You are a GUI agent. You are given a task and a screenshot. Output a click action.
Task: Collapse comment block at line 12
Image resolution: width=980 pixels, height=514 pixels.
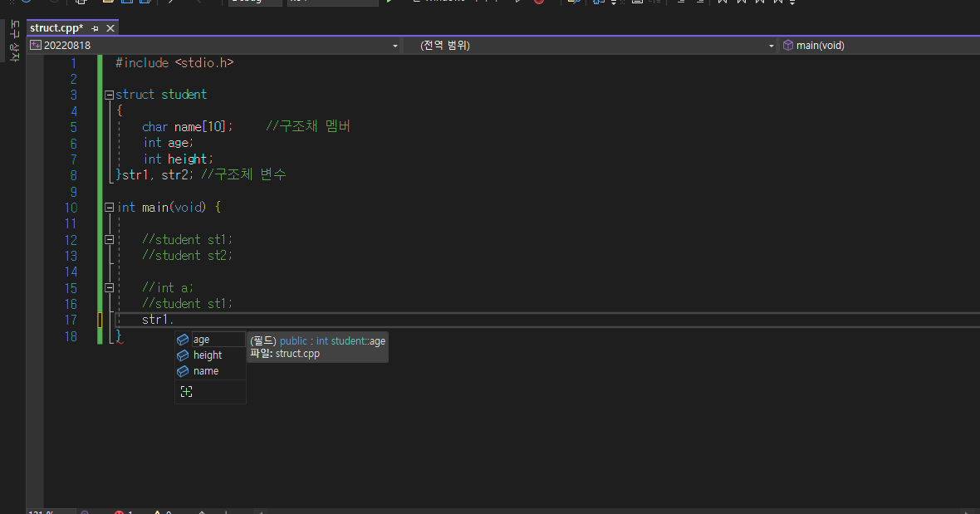[x=110, y=240]
